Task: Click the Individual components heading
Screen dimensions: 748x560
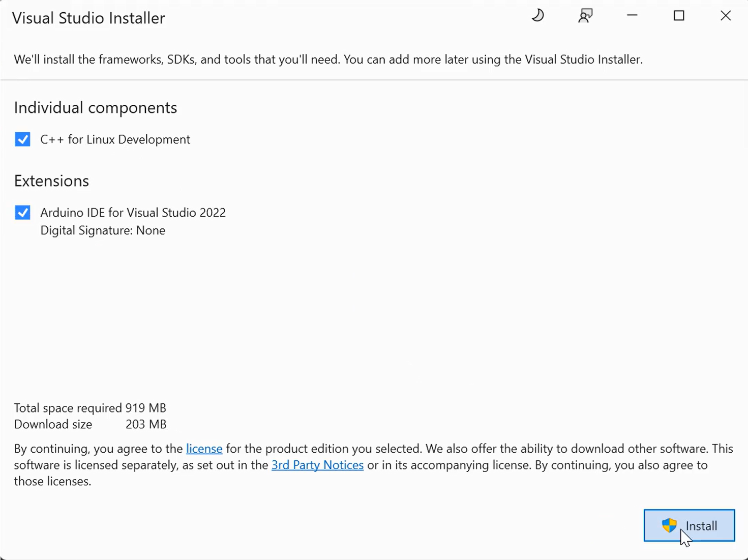Action: (x=96, y=108)
